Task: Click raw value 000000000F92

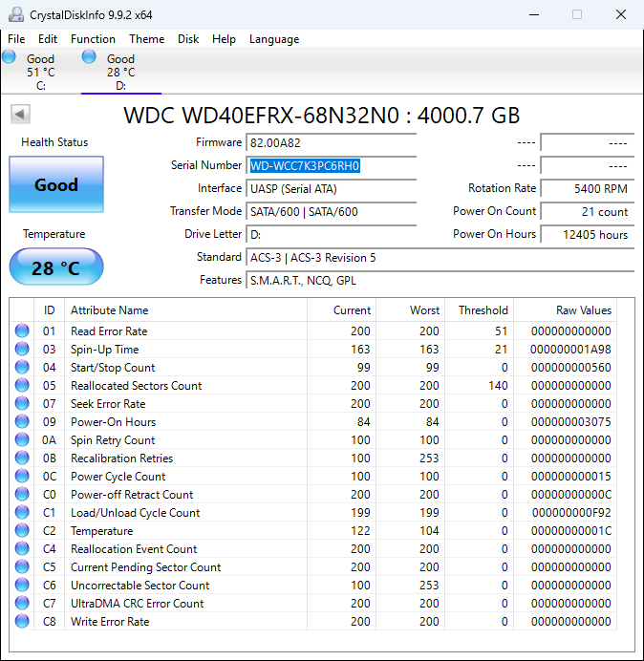Action: point(571,513)
